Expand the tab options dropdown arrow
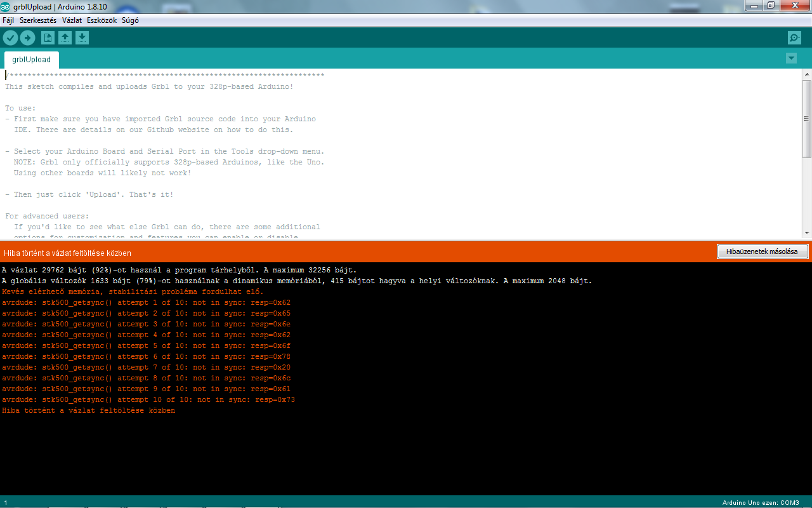 tap(791, 58)
